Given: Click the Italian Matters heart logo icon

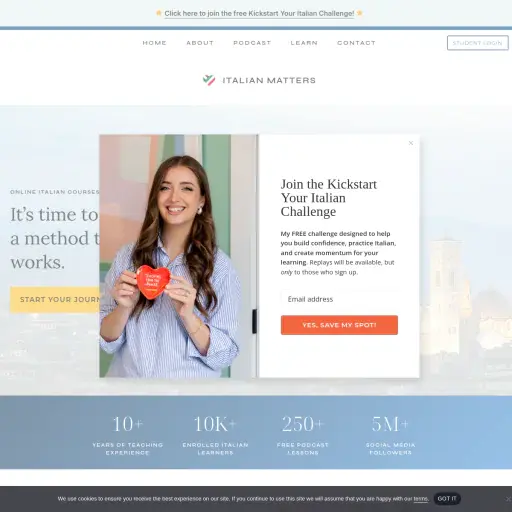Looking at the screenshot, I should (x=209, y=80).
